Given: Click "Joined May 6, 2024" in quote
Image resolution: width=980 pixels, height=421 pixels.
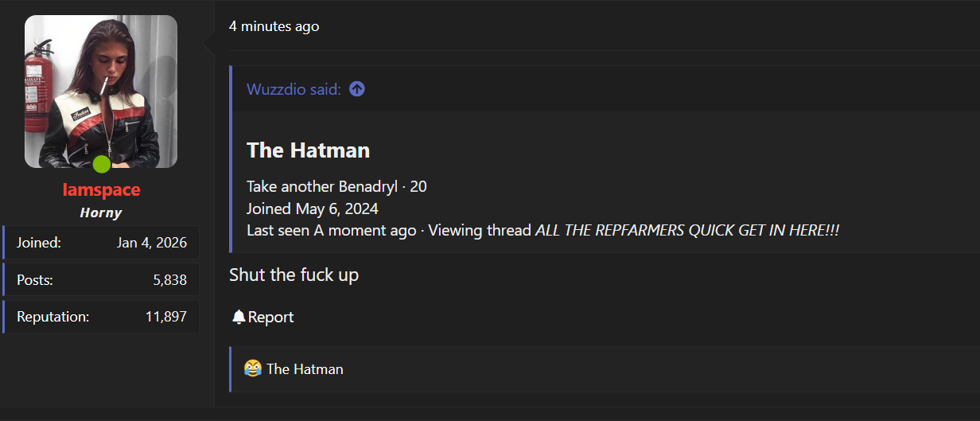Looking at the screenshot, I should (x=313, y=209).
